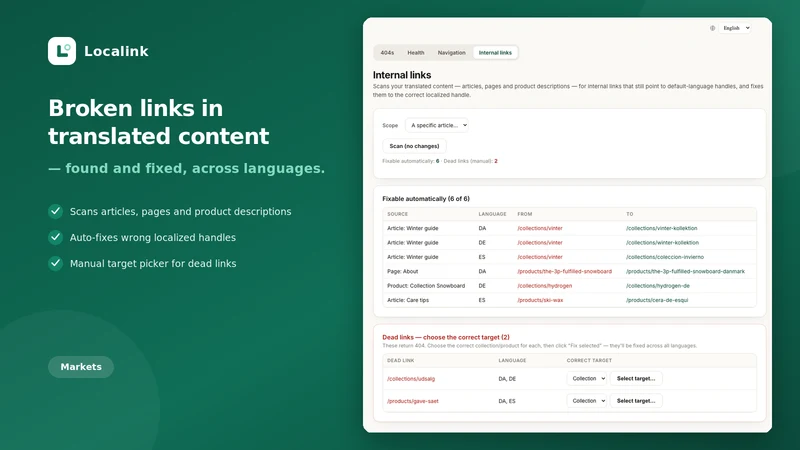Click the checkmark beside Scans articles
The image size is (800, 450).
coord(56,211)
